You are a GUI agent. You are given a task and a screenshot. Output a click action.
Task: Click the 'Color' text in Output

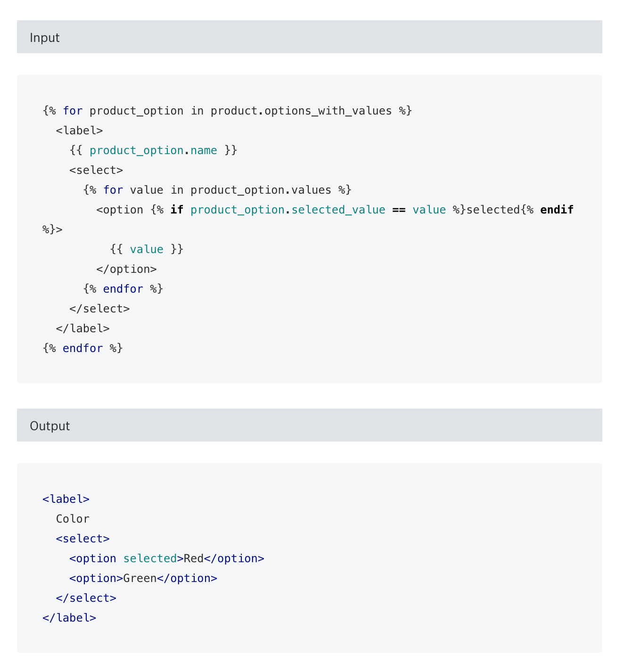73,519
